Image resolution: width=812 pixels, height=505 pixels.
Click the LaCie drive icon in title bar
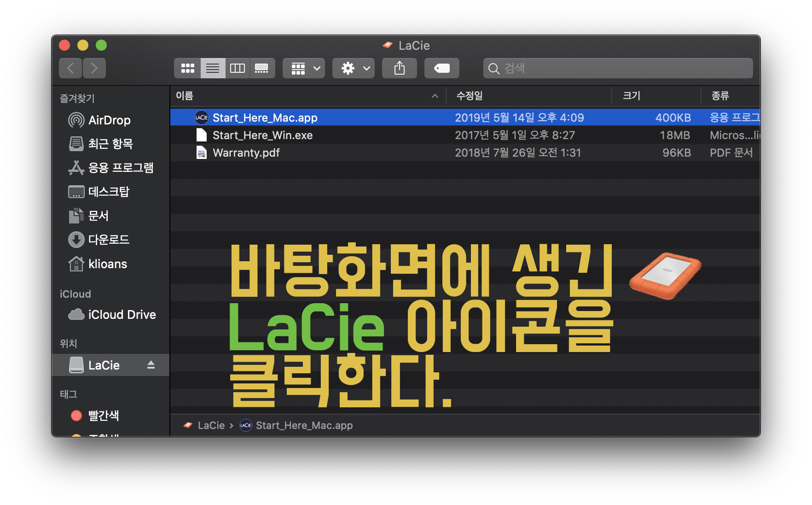pyautogui.click(x=388, y=45)
